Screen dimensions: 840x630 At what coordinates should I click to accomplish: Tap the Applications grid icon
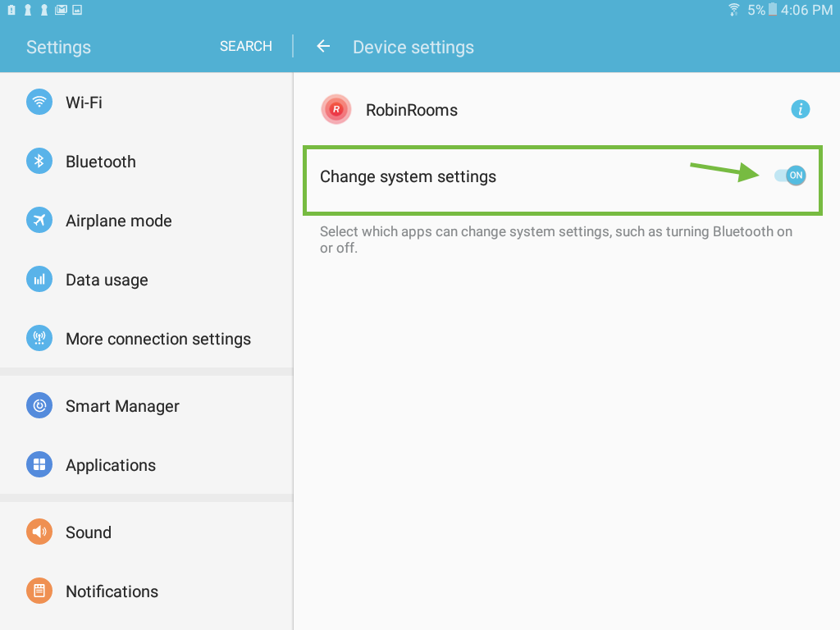39,464
